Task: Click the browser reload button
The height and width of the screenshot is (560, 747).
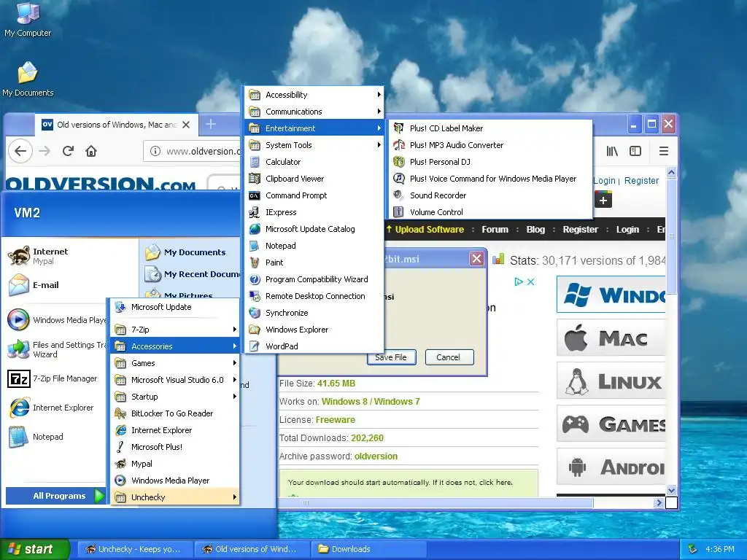Action: (68, 151)
